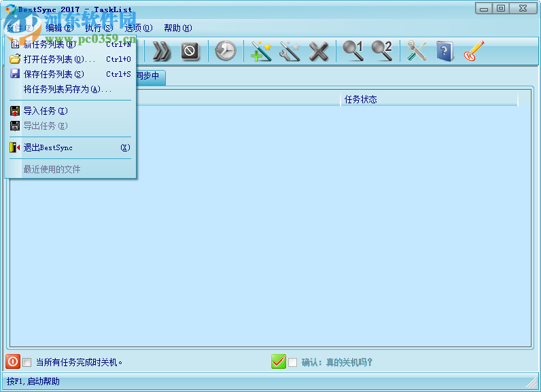The height and width of the screenshot is (392, 541).
Task: Click the fast-forward double arrow toolbar icon
Action: [x=162, y=52]
